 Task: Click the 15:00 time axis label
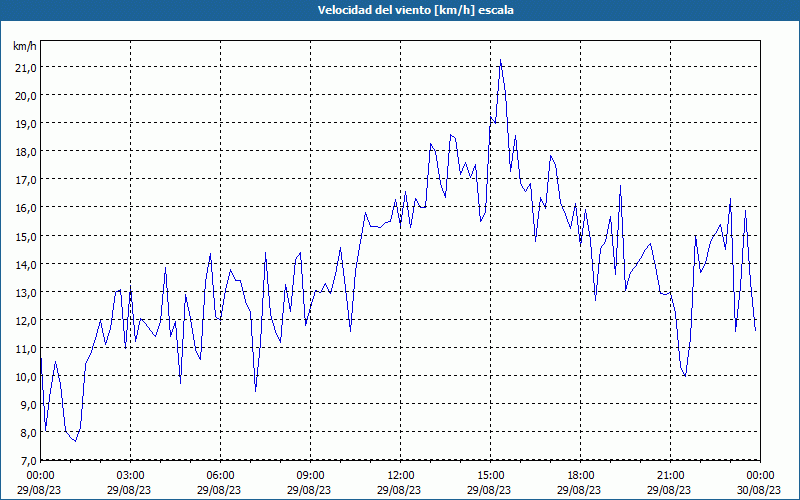490,476
